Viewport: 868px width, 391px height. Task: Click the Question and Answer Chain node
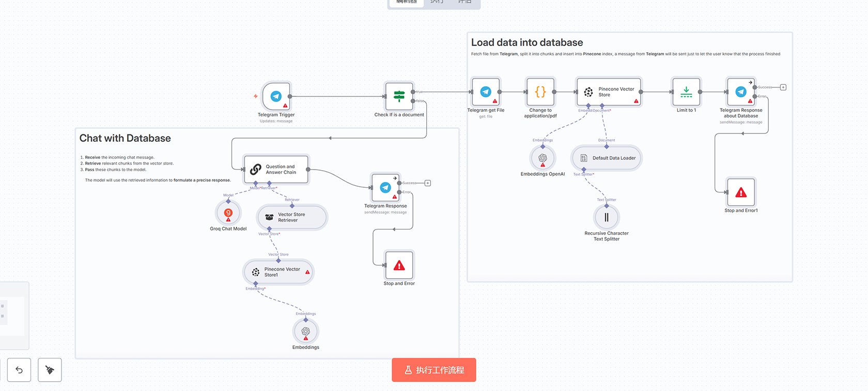coord(276,170)
